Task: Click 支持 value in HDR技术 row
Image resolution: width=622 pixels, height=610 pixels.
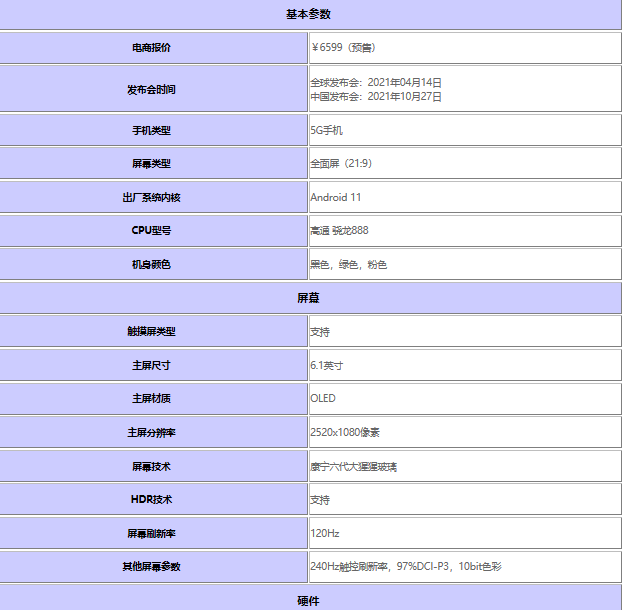Action: click(320, 500)
